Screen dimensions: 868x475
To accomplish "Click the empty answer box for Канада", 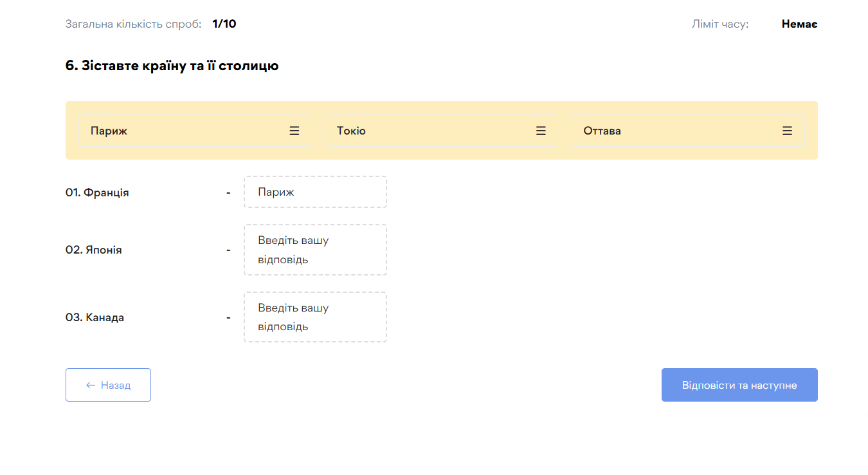I will coord(315,317).
